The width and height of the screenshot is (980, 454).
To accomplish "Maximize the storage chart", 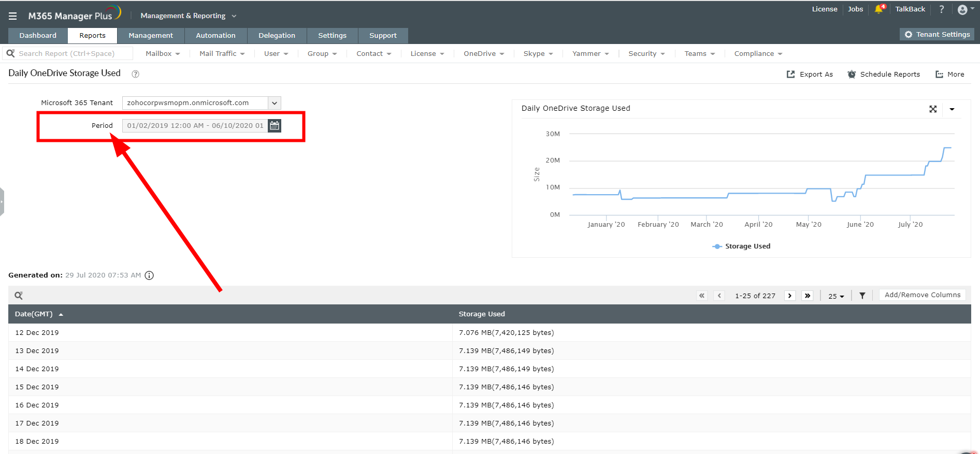I will [x=933, y=109].
